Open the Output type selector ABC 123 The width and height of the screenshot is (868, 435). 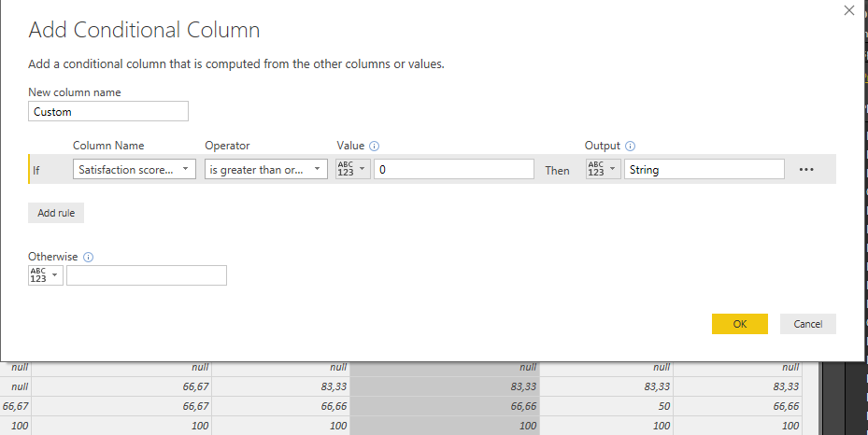tap(604, 169)
